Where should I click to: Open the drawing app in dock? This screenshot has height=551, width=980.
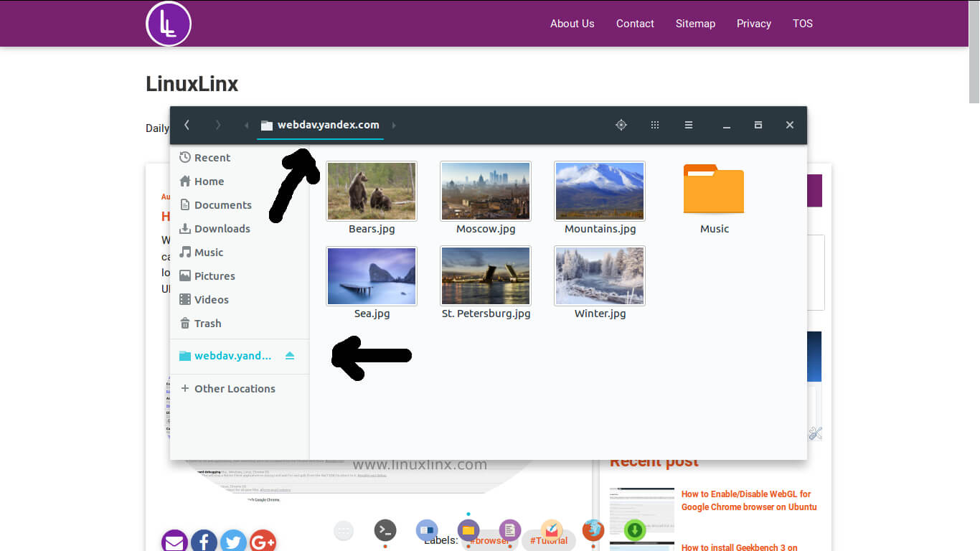pos(552,531)
